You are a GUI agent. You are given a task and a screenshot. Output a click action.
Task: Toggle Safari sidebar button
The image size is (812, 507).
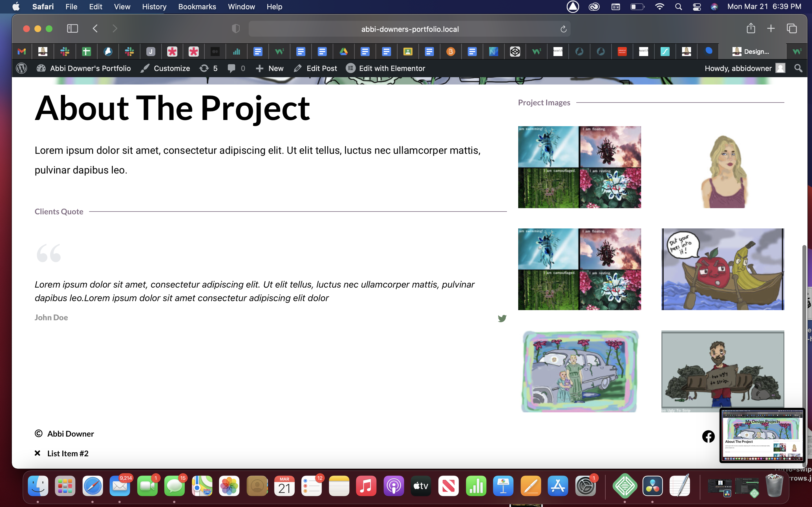(x=72, y=28)
